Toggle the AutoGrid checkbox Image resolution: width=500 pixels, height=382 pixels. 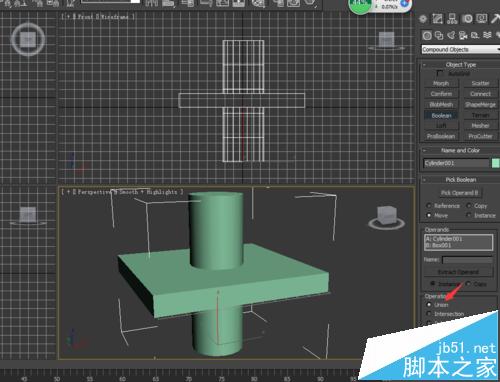point(440,73)
